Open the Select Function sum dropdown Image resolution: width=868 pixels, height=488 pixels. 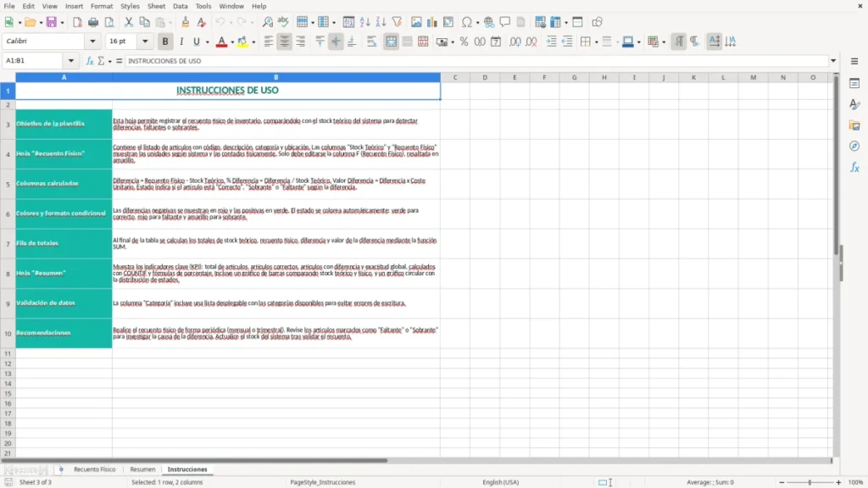click(x=109, y=61)
